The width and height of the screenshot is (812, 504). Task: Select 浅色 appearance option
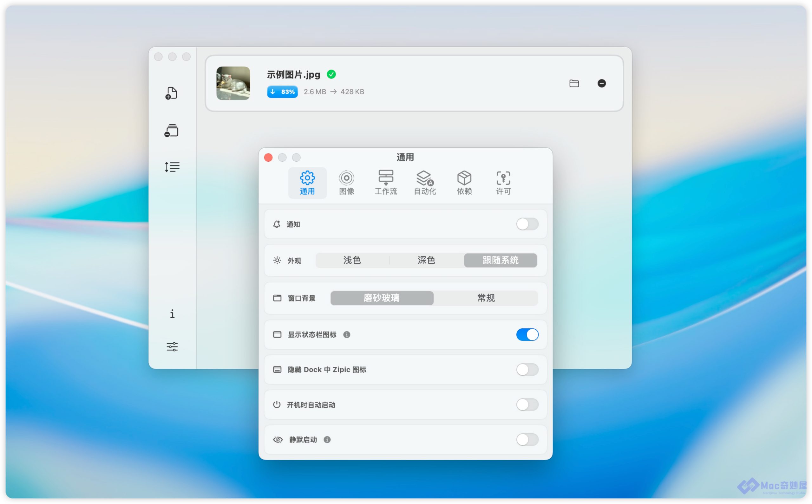[352, 260]
